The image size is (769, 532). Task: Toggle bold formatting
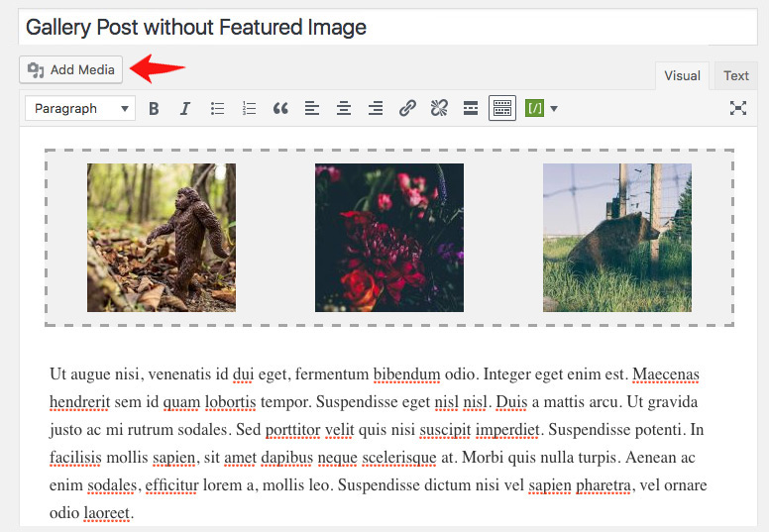(154, 109)
